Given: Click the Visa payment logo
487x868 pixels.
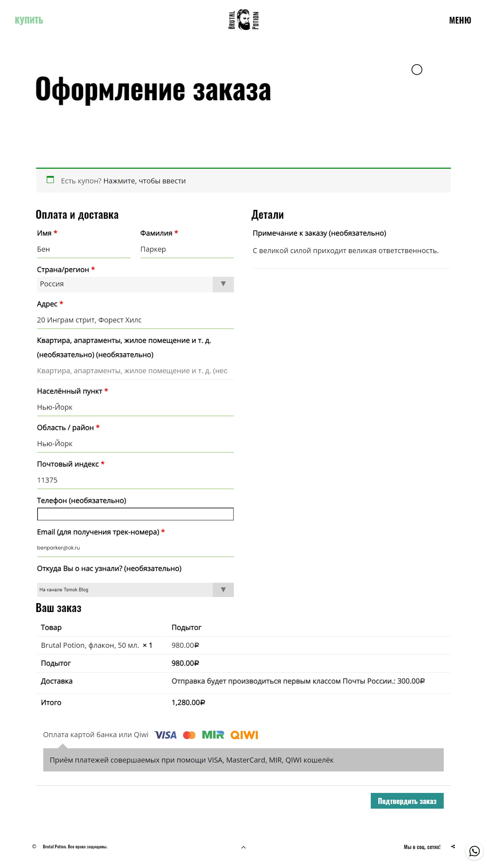Looking at the screenshot, I should point(166,735).
